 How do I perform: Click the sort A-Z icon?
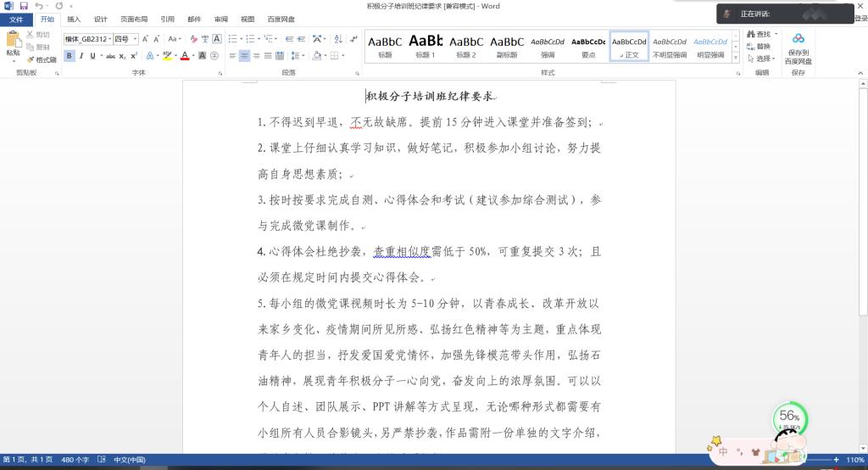pyautogui.click(x=338, y=39)
